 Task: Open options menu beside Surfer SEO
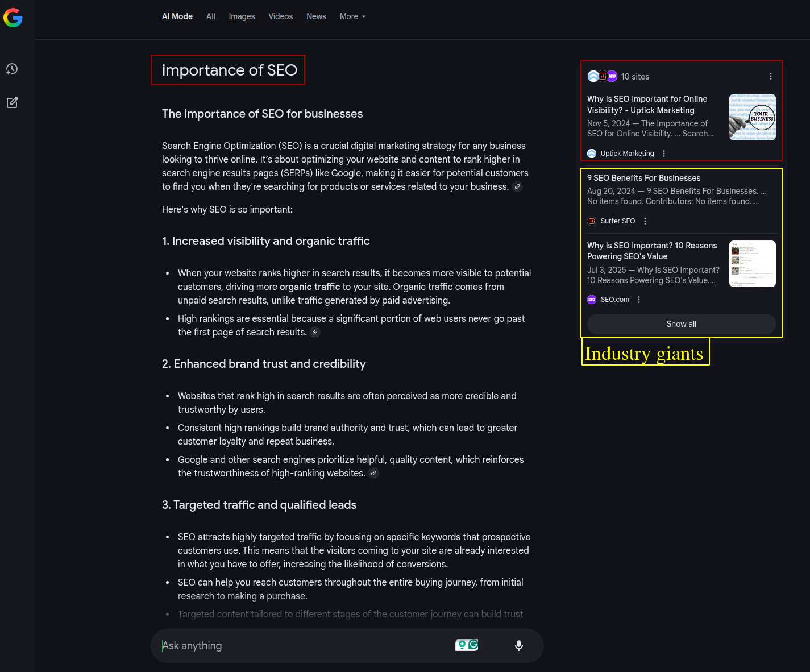click(645, 221)
